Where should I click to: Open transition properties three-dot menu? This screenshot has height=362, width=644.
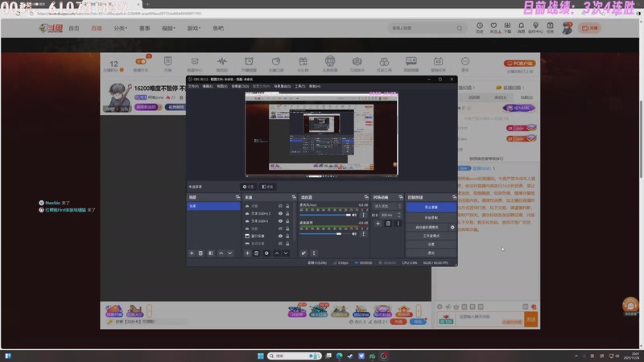[x=398, y=224]
